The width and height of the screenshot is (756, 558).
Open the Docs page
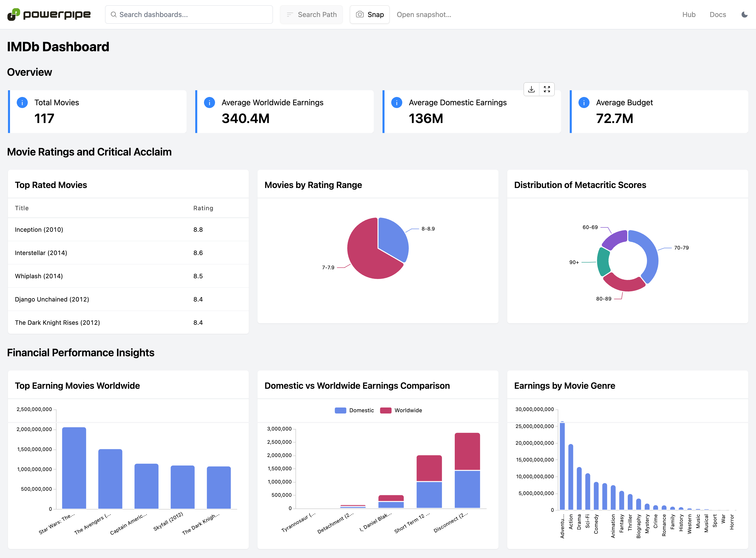717,14
